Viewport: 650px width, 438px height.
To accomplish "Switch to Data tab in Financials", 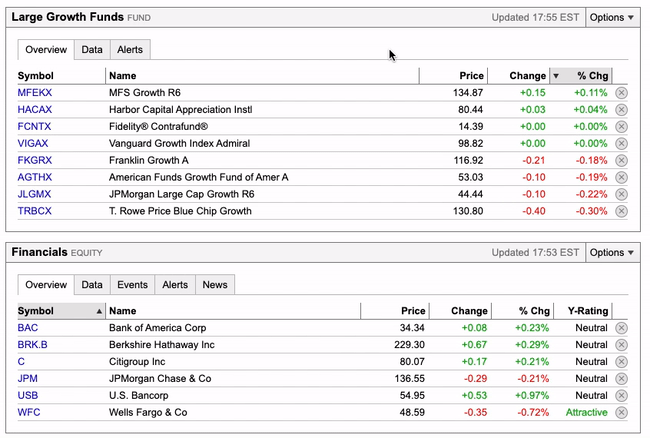I will coord(92,285).
